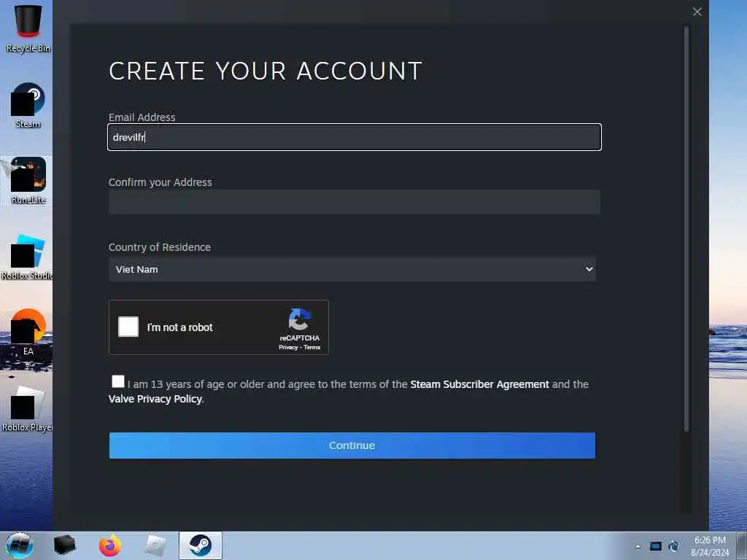Check the I'm not a robot box

coord(128,327)
